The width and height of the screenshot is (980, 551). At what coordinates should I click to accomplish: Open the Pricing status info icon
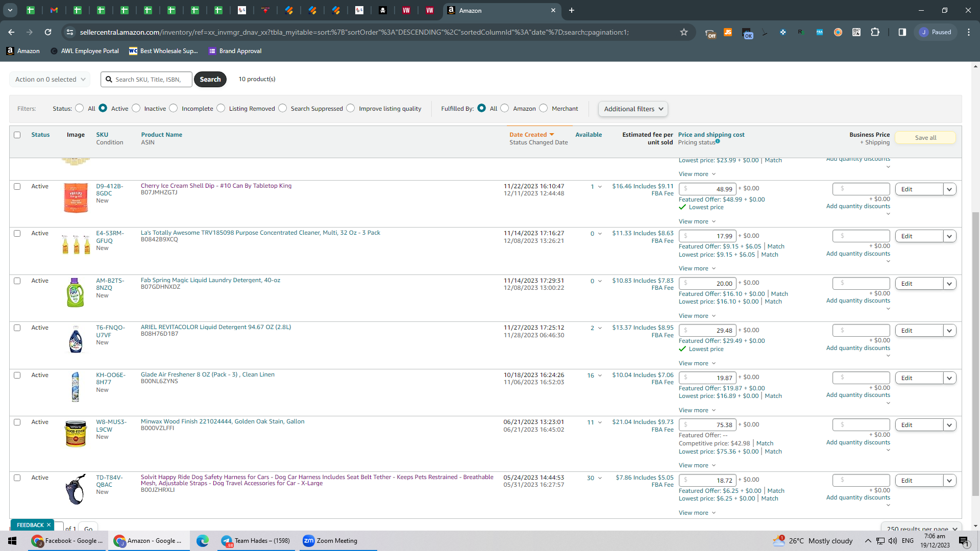tap(718, 141)
